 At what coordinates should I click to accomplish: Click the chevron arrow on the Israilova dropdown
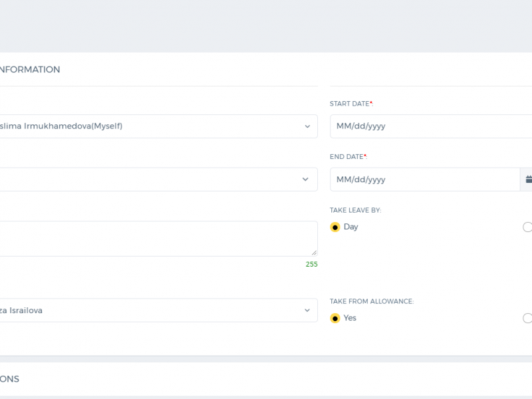point(307,311)
